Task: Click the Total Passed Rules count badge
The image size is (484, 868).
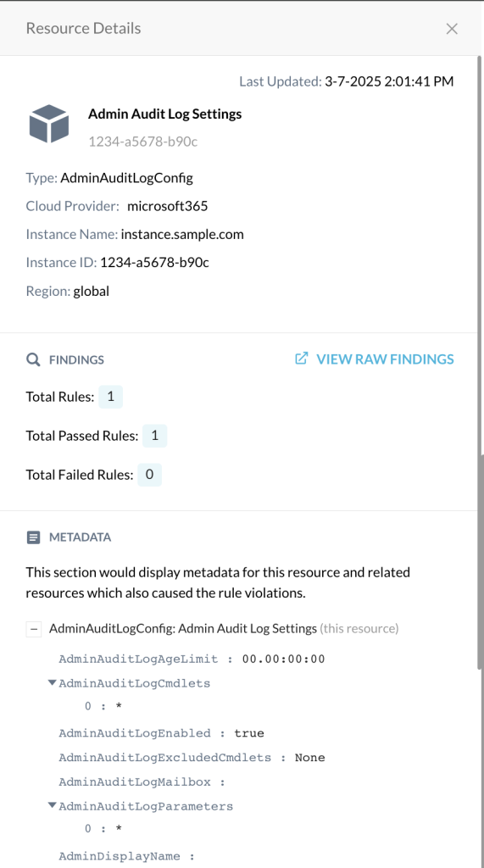Action: pos(154,436)
